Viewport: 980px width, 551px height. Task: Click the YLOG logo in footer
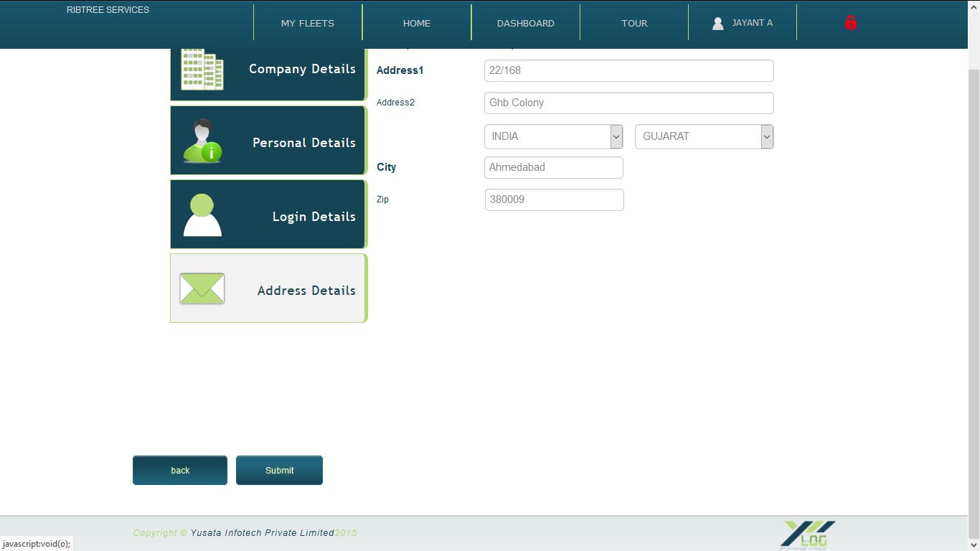pos(809,534)
